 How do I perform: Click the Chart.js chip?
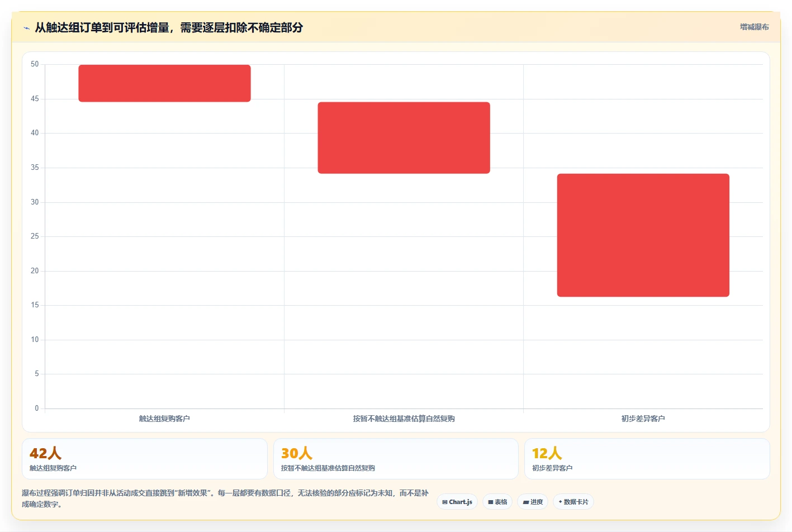tap(457, 502)
